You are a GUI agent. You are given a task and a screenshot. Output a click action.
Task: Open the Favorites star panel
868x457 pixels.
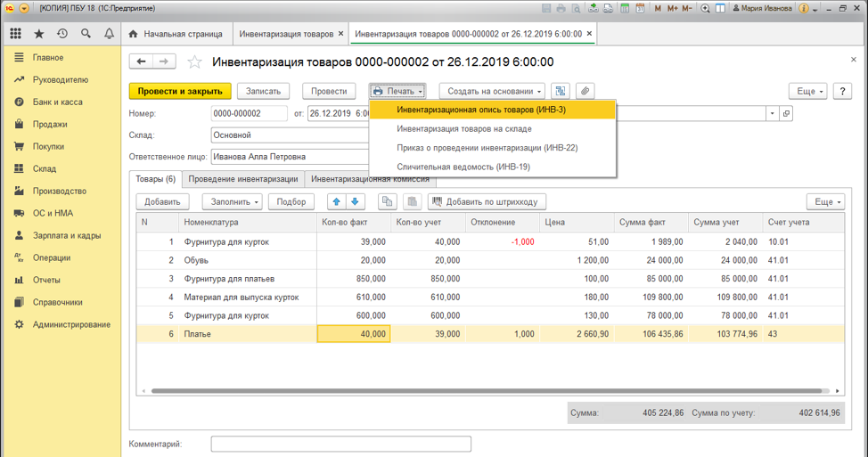click(x=38, y=34)
